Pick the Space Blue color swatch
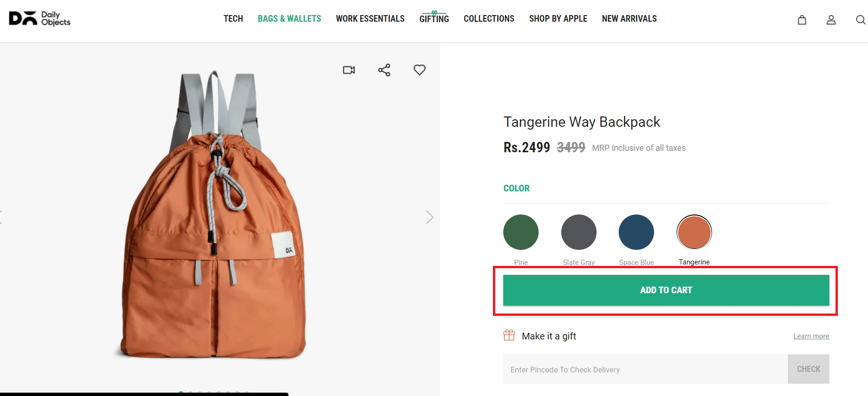The image size is (868, 396). tap(636, 232)
